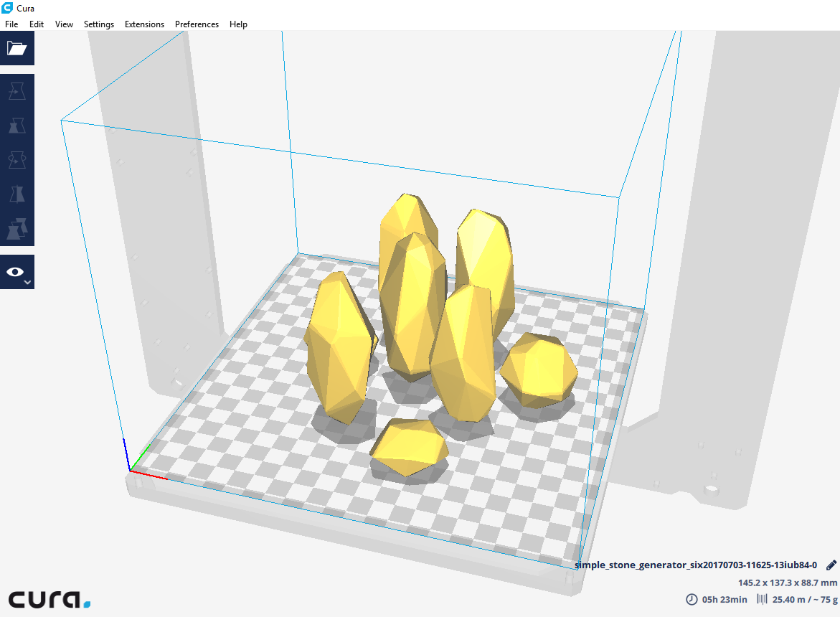This screenshot has height=617, width=840.
Task: Open the Help menu
Action: [238, 24]
